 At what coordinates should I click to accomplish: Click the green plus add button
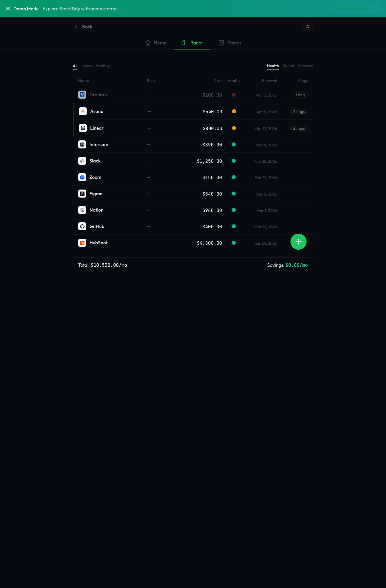(299, 242)
